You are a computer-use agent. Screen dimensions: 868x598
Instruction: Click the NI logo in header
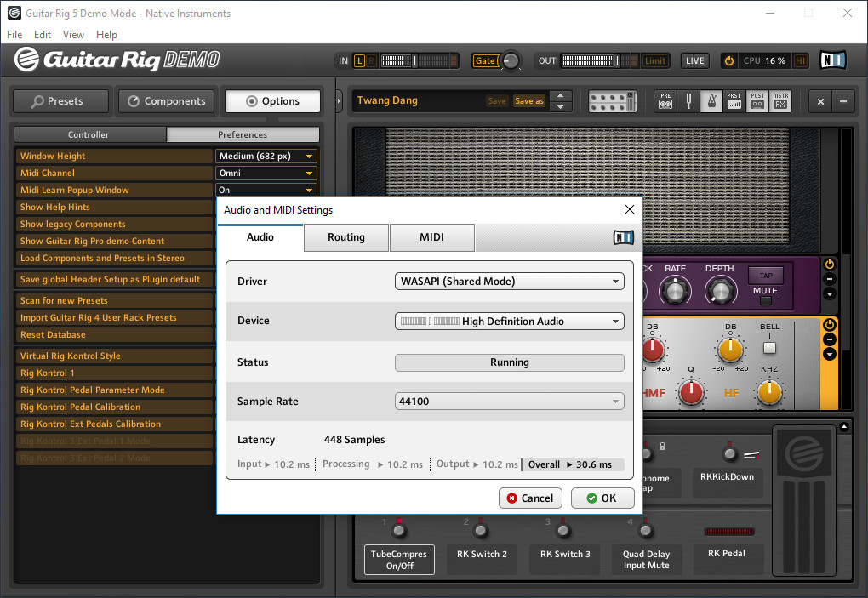click(832, 60)
